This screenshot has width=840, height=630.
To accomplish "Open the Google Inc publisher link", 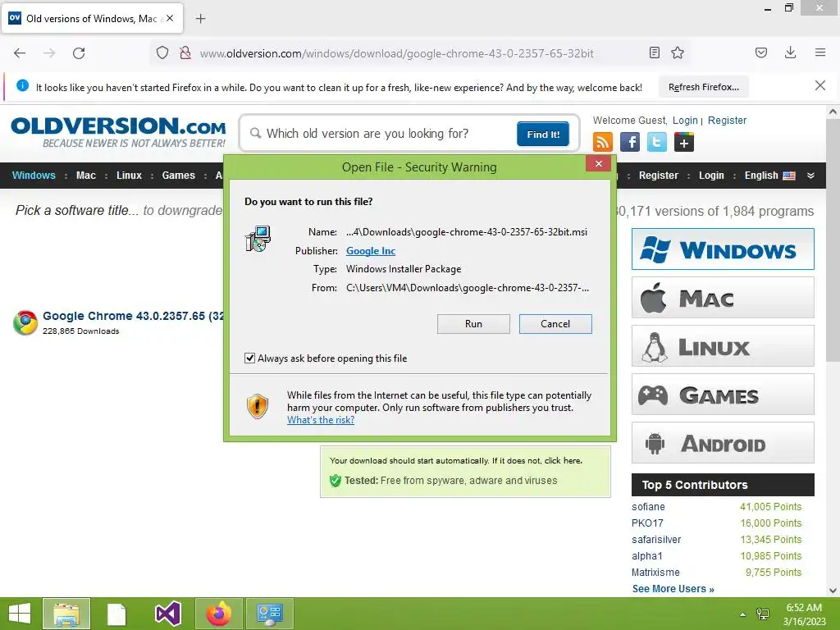I will tap(371, 251).
